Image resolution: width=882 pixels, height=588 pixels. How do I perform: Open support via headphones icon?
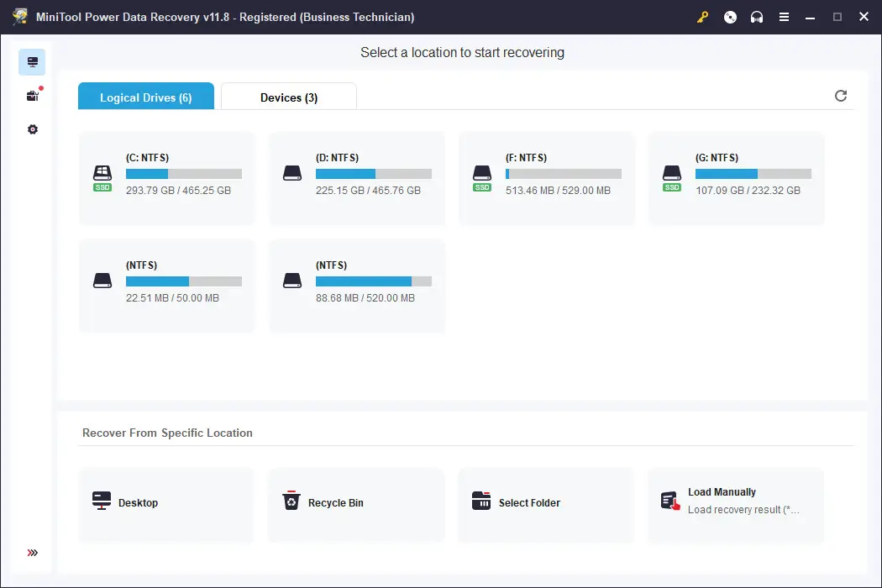coord(757,17)
